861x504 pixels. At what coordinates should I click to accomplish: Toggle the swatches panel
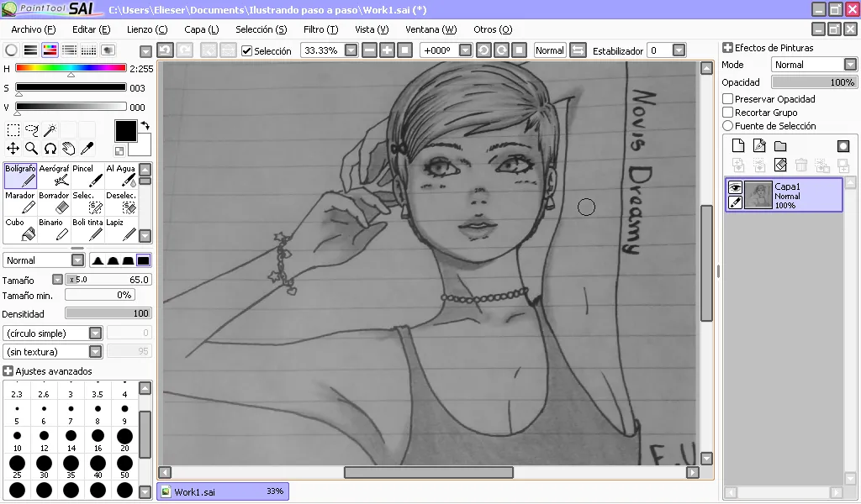[x=88, y=50]
